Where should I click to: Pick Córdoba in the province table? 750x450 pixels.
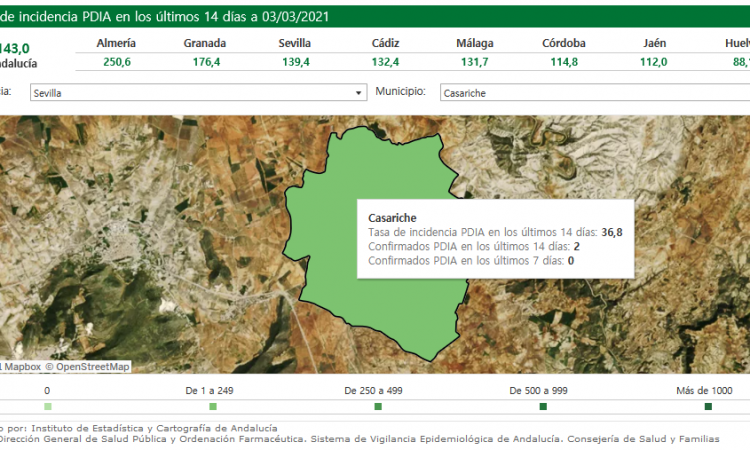(x=564, y=43)
